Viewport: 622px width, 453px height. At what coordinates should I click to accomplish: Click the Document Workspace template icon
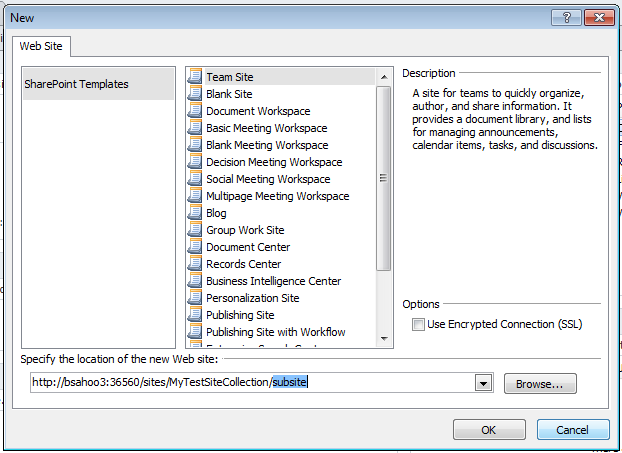[195, 110]
